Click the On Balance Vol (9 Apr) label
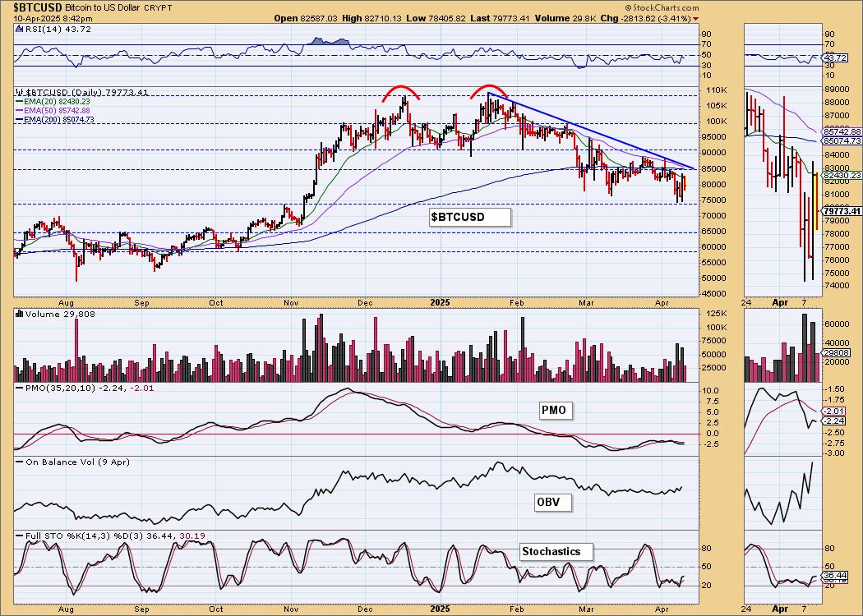Image resolution: width=863 pixels, height=616 pixels. tap(77, 462)
